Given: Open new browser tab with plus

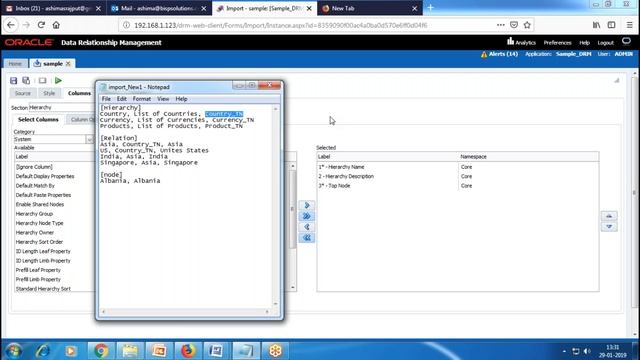Looking at the screenshot, I should (430, 8).
